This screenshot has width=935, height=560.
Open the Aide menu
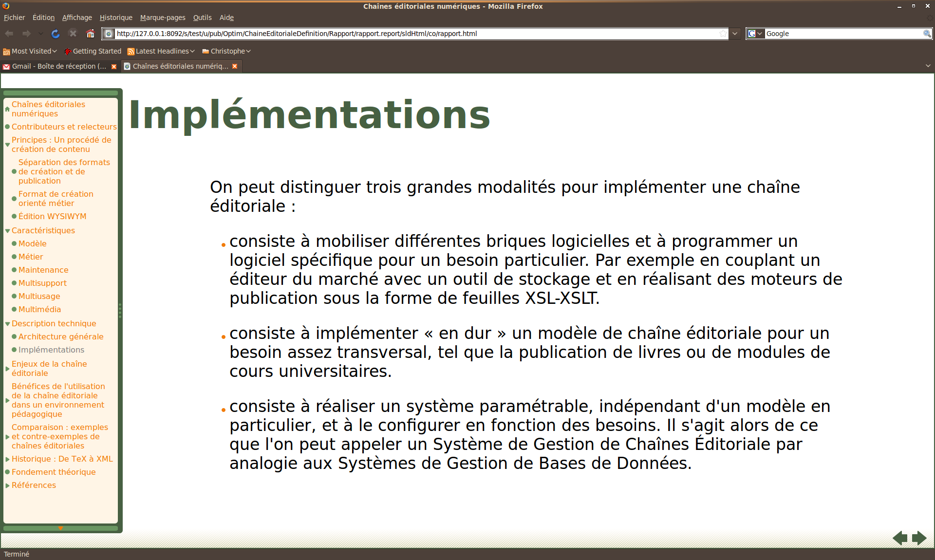pyautogui.click(x=226, y=18)
